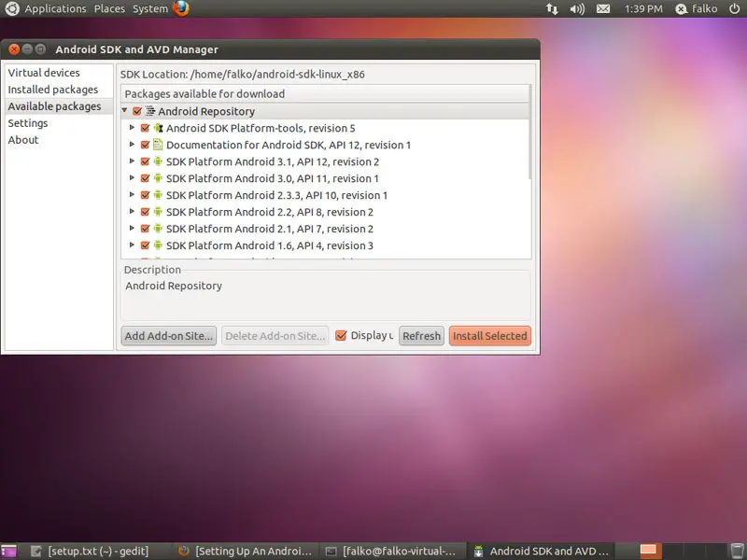Click the Ubuntu logo icon in top panel
Screen dimensions: 747x560
[12, 8]
